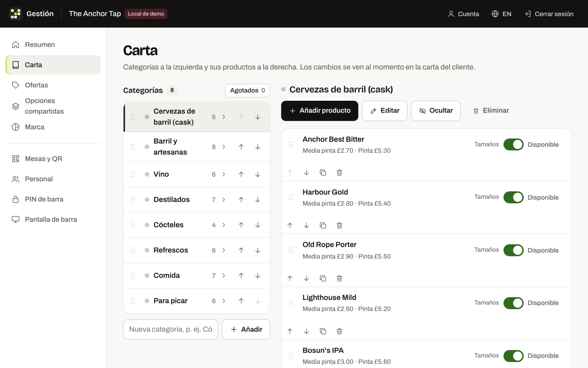Image resolution: width=588 pixels, height=368 pixels.
Task: Delete the Lighthouse Mild product
Action: (339, 331)
